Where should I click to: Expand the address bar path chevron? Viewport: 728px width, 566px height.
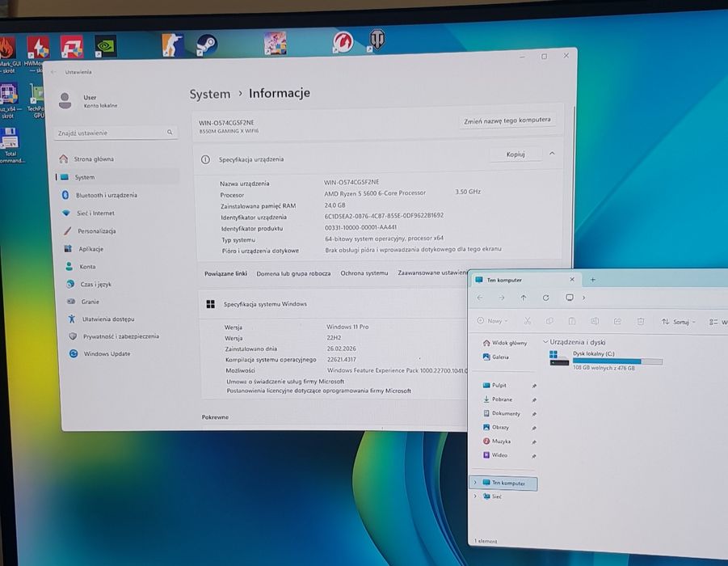(583, 298)
